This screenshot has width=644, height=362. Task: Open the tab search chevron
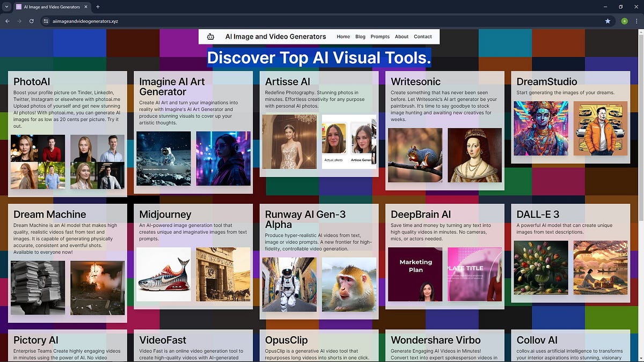pos(6,7)
